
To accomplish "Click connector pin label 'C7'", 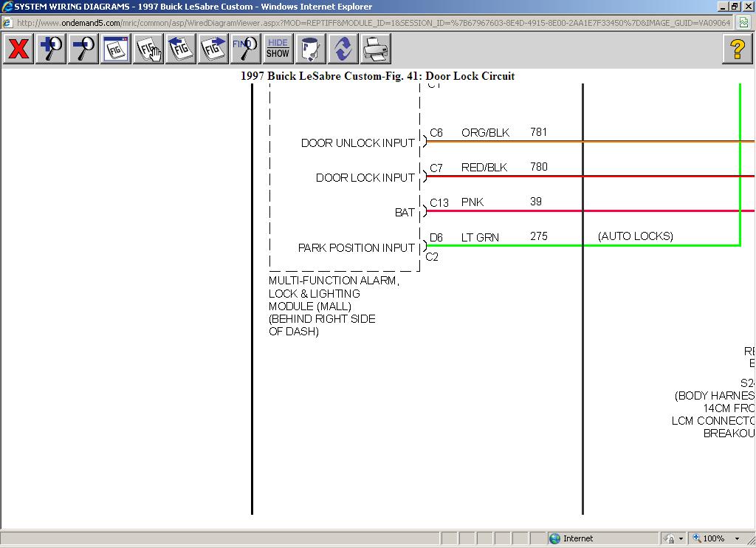I will pos(436,168).
